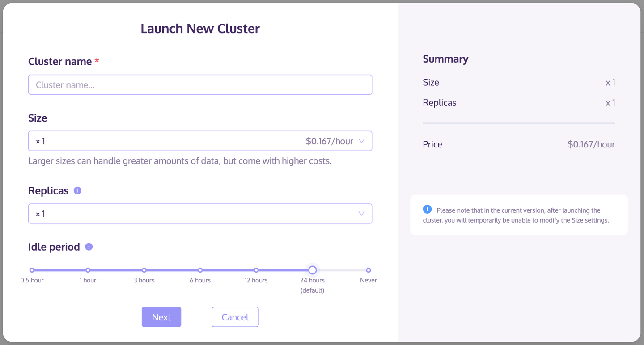Image resolution: width=644 pixels, height=345 pixels.
Task: Click the "Please note" notice text
Action: [516, 215]
